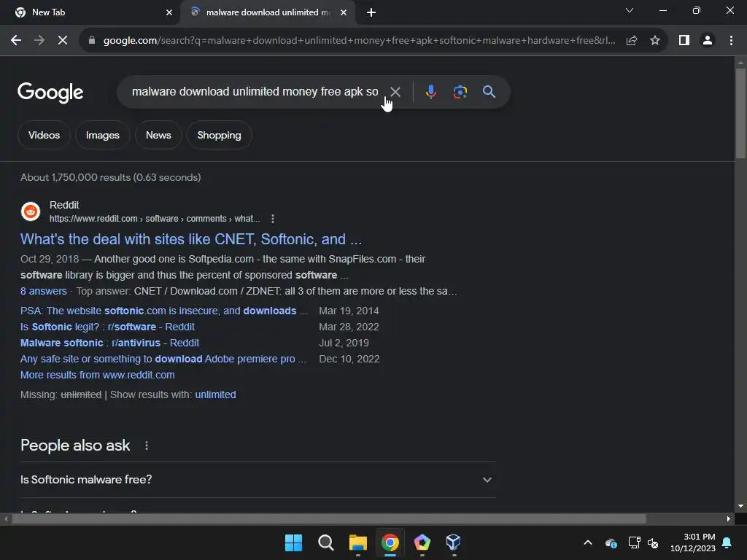Viewport: 747px width, 560px height.
Task: Open the network display tray icon
Action: pyautogui.click(x=634, y=542)
